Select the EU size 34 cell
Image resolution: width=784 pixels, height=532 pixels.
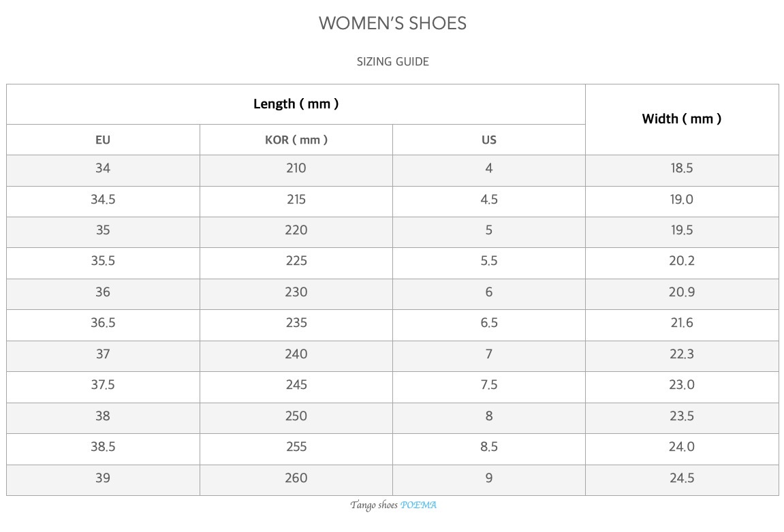click(x=103, y=168)
